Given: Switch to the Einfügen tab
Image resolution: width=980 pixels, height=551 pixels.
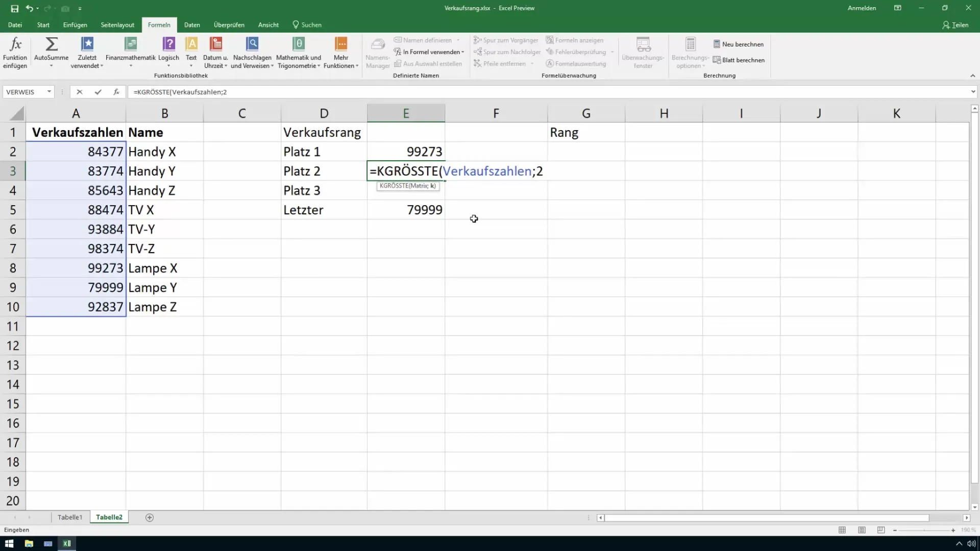Looking at the screenshot, I should pos(75,24).
